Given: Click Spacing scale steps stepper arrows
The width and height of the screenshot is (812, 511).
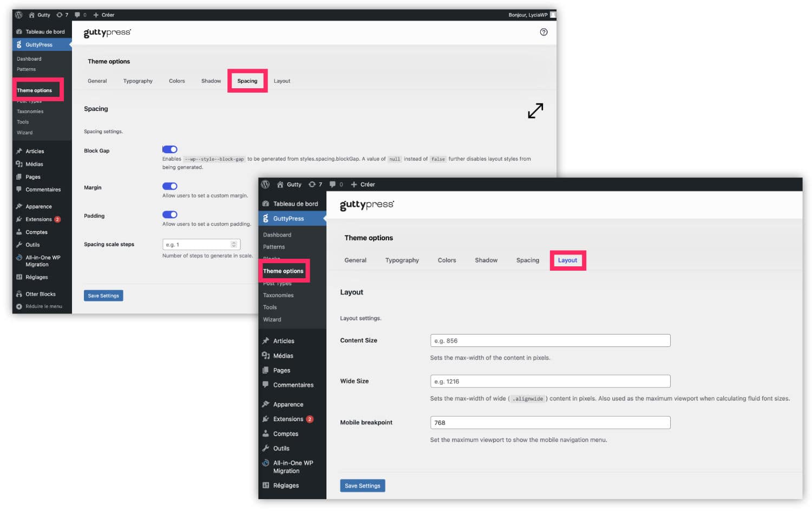Looking at the screenshot, I should coord(234,245).
